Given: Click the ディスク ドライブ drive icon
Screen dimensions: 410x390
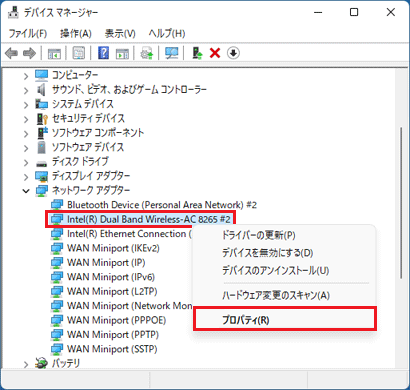Looking at the screenshot, I should click(x=42, y=163).
